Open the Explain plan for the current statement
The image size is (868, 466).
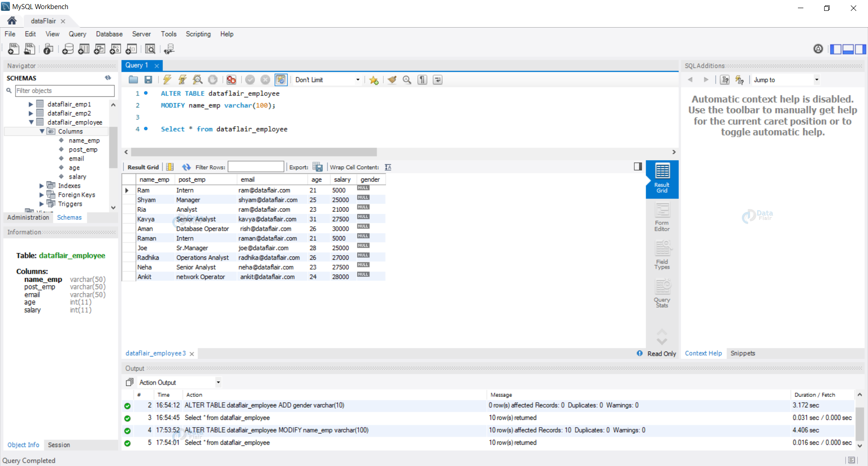(x=198, y=80)
